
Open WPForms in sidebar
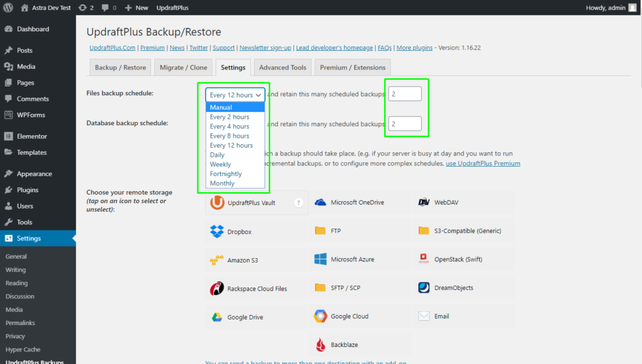[31, 115]
